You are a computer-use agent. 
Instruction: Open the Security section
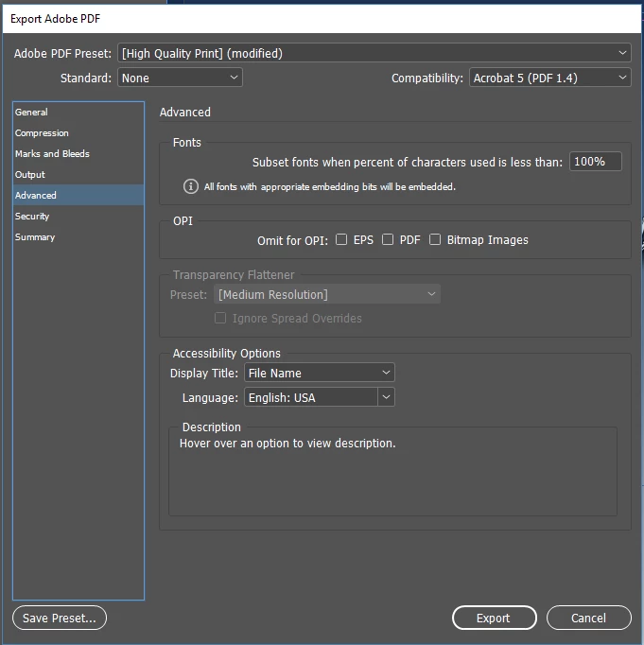78,216
